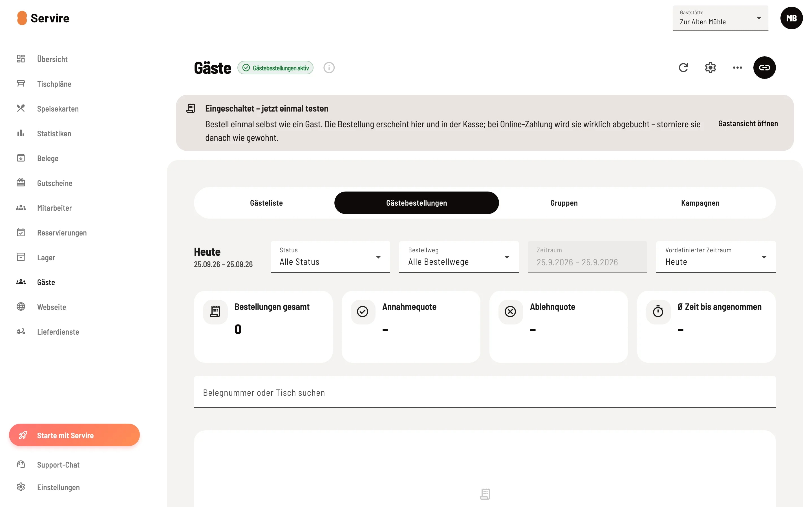Focus the Belegnummer oder Tisch search field
This screenshot has height=507, width=812.
484,392
